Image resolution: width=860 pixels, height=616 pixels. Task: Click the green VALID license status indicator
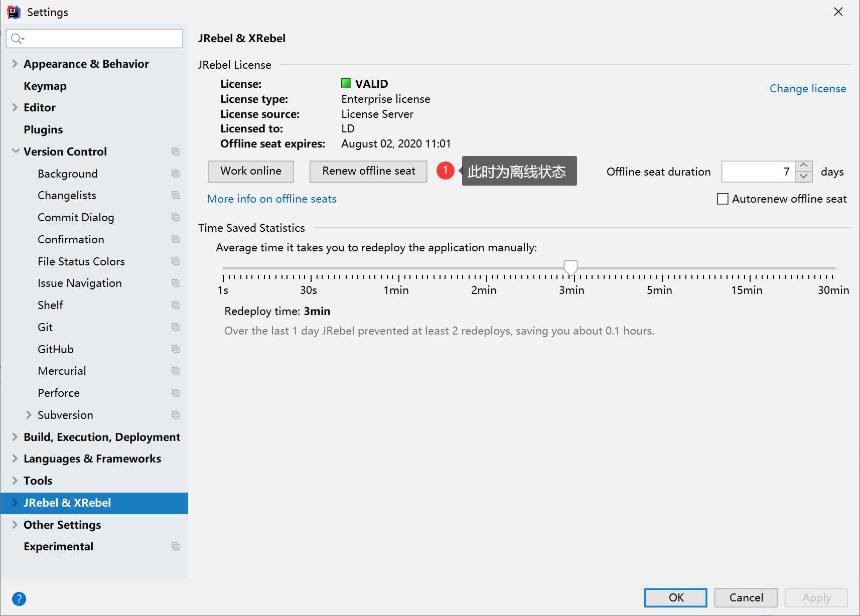(346, 83)
